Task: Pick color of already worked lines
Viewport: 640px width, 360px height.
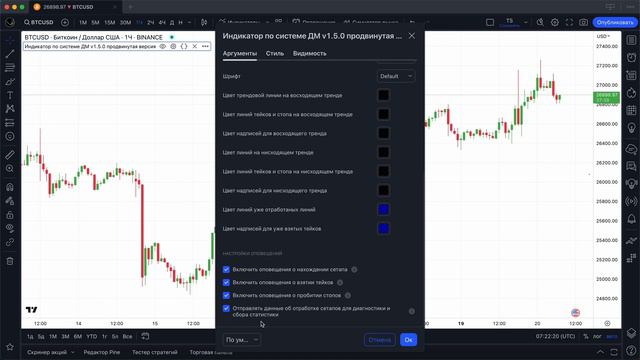Action: pos(383,209)
